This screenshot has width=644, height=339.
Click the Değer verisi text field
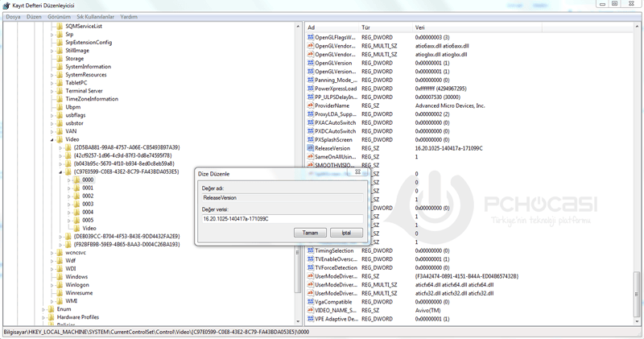point(282,219)
